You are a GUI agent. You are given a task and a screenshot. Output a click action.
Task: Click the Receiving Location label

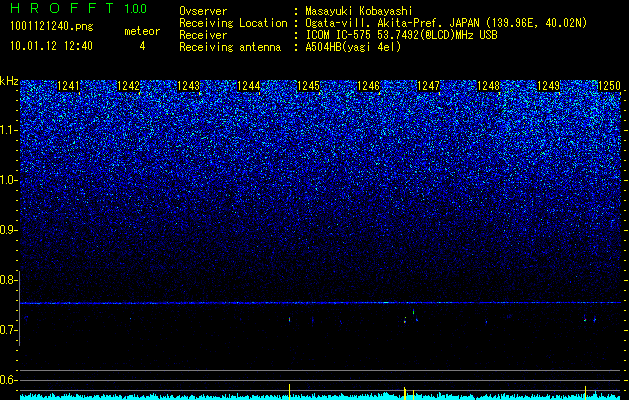coord(233,23)
